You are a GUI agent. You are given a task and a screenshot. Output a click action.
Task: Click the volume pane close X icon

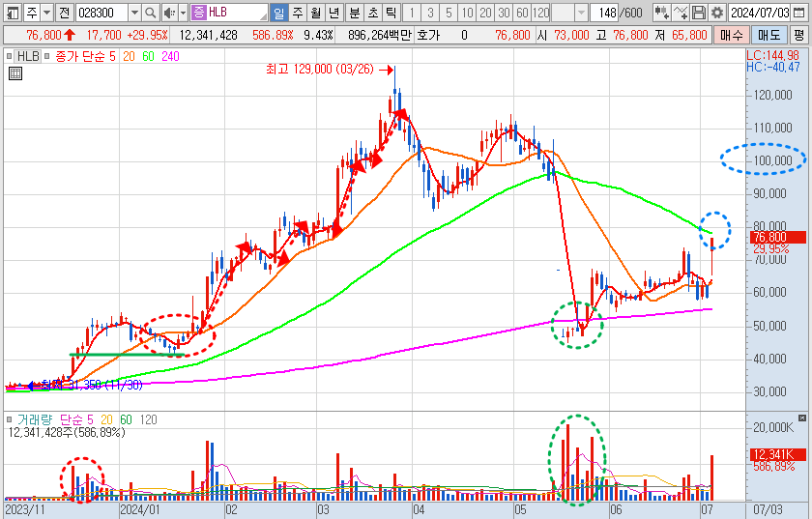tap(802, 418)
